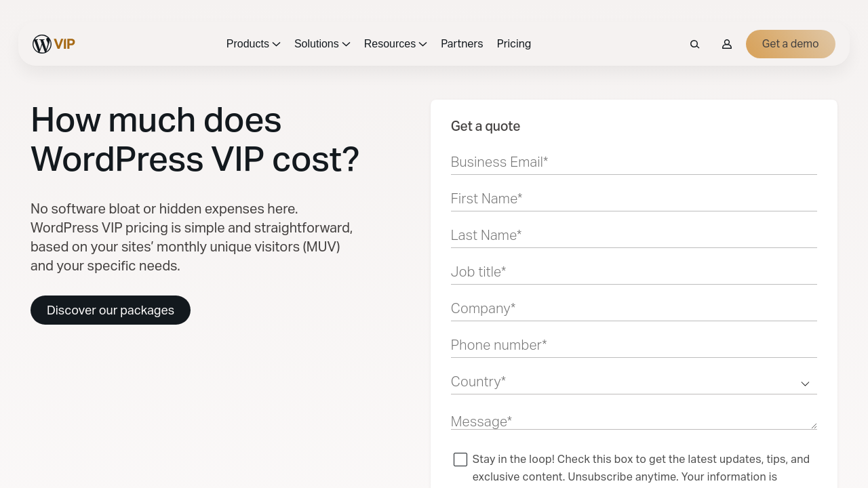Check the Stay in the loop checkbox
Image resolution: width=868 pixels, height=488 pixels.
pyautogui.click(x=460, y=460)
